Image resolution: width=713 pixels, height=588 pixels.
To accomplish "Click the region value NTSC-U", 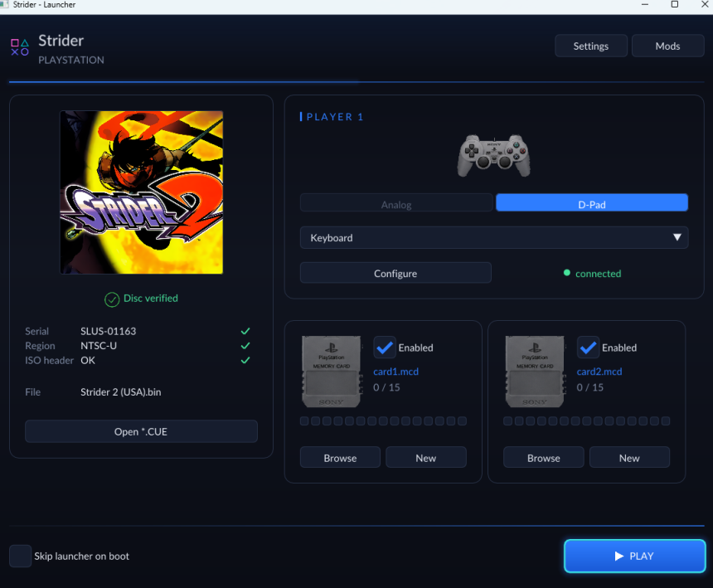I will [99, 346].
